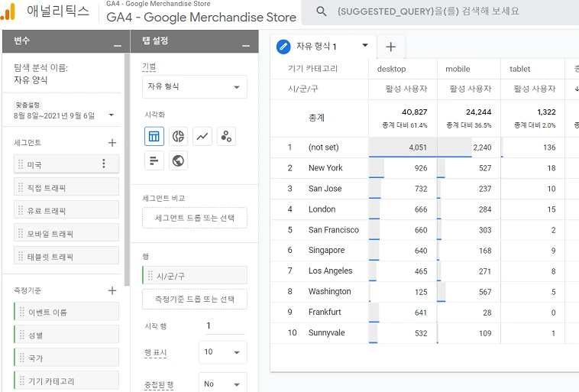Click the 직접 트래픽 segment
579x392 pixels.
[66, 186]
